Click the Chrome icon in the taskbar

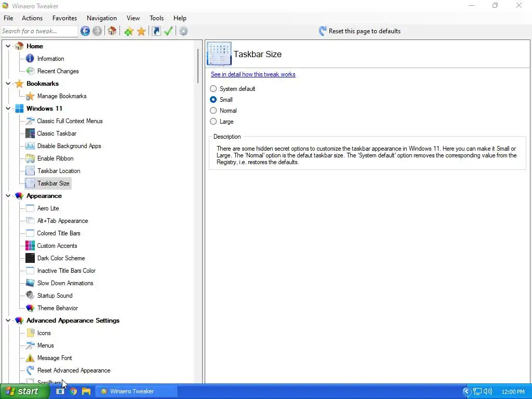click(x=73, y=392)
